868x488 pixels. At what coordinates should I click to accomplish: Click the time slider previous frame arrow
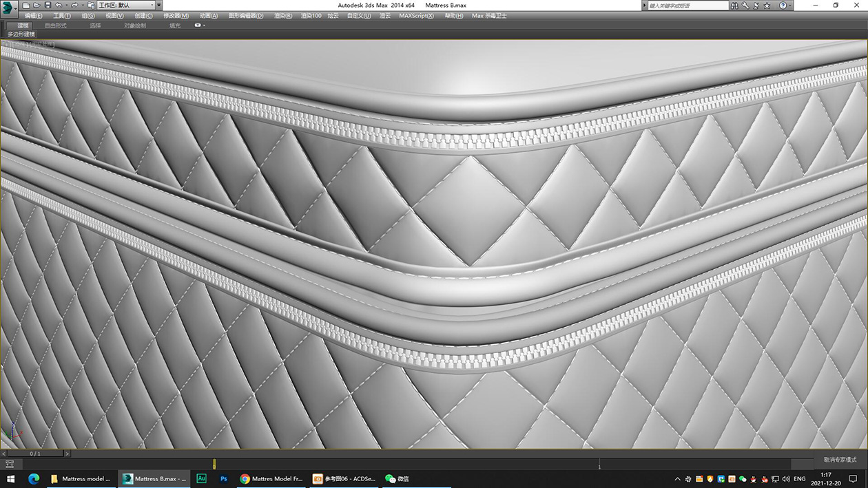[x=3, y=454]
